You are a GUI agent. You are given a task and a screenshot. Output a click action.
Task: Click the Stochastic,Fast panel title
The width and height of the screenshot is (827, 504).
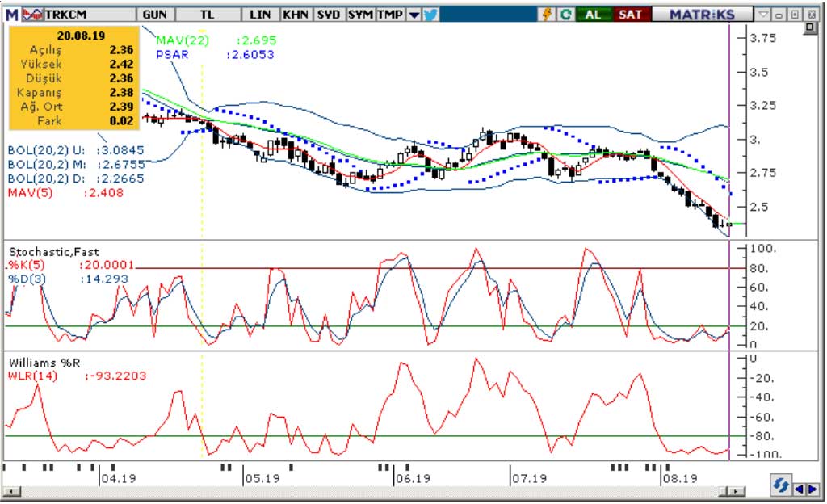pyautogui.click(x=54, y=251)
